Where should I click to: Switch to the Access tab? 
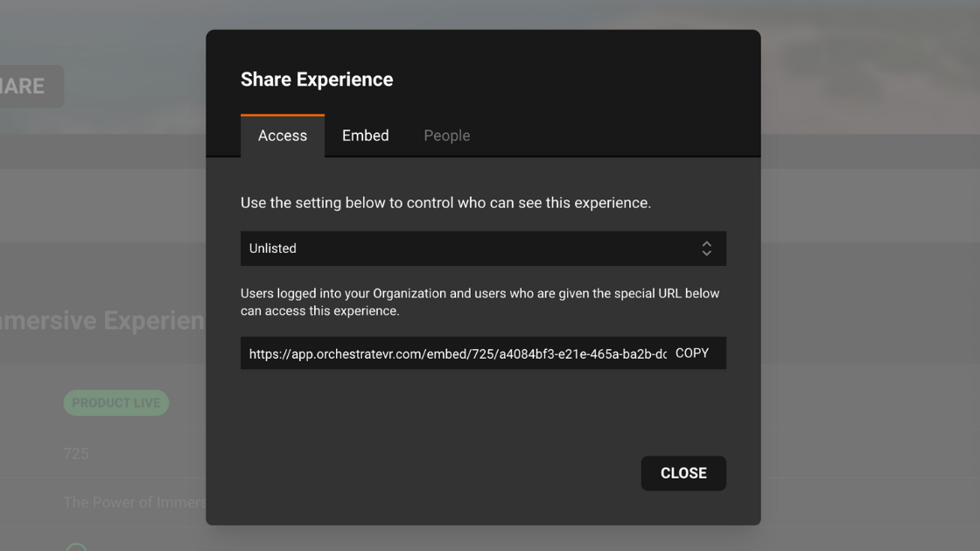(283, 136)
